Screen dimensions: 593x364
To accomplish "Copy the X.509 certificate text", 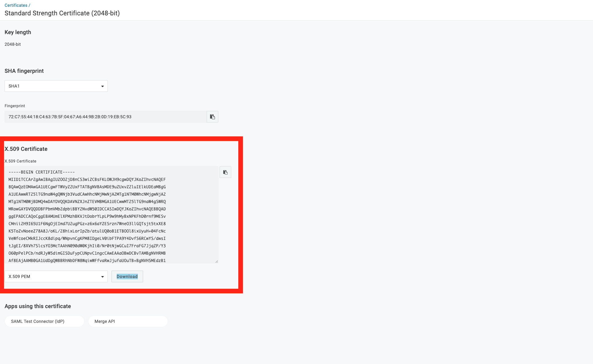I will coord(225,172).
